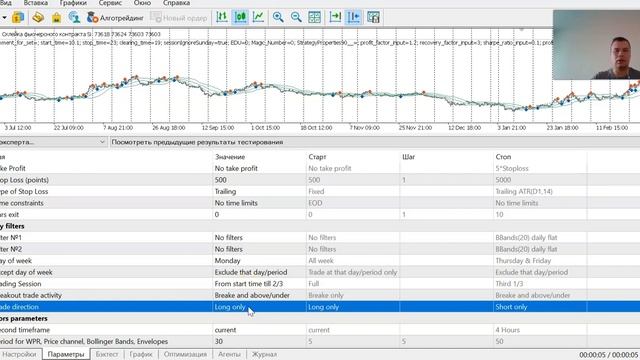
Task: Tile chart windows with the grid icon
Action: [x=314, y=17]
